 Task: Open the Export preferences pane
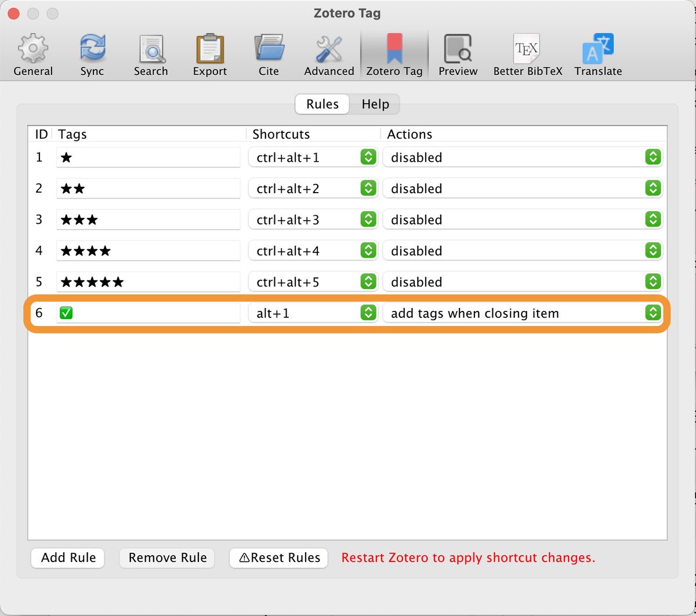(210, 56)
